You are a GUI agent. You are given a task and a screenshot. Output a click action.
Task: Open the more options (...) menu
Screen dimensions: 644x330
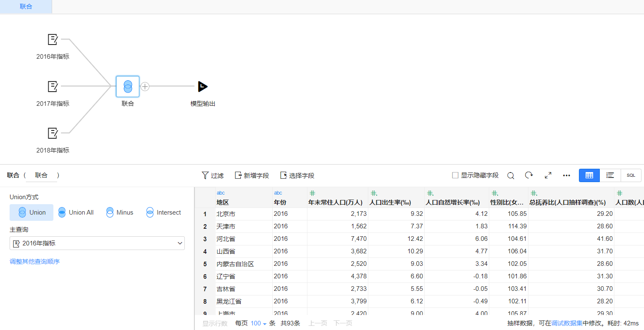(x=566, y=175)
